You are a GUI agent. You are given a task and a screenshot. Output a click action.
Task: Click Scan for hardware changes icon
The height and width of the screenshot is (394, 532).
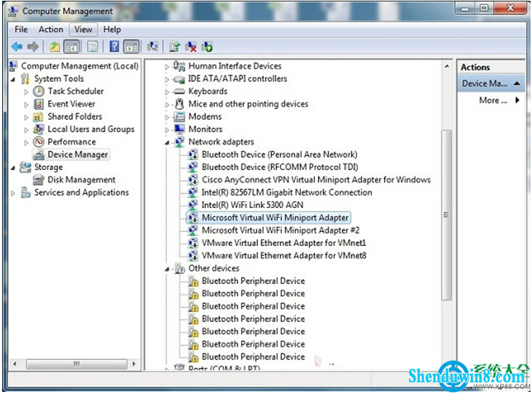[153, 47]
